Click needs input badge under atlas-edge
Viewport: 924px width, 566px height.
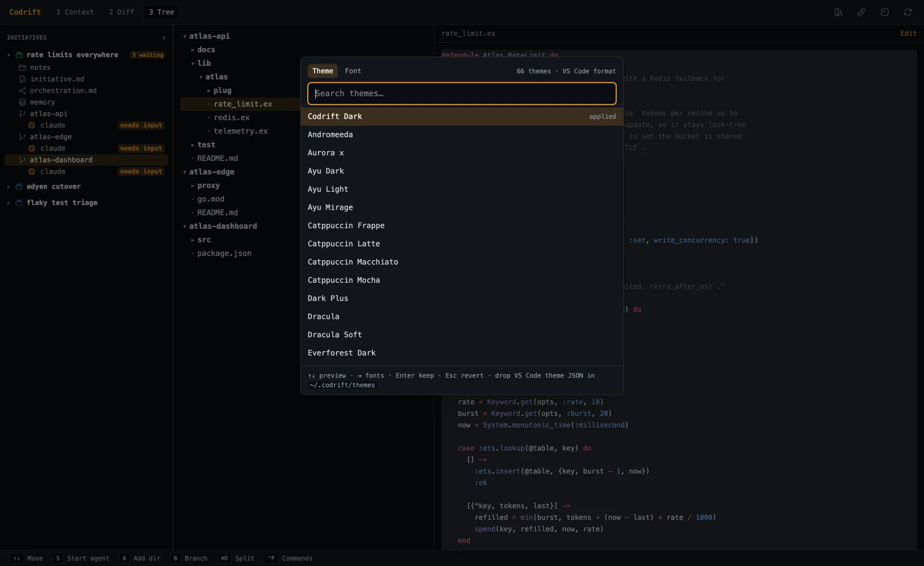[141, 148]
